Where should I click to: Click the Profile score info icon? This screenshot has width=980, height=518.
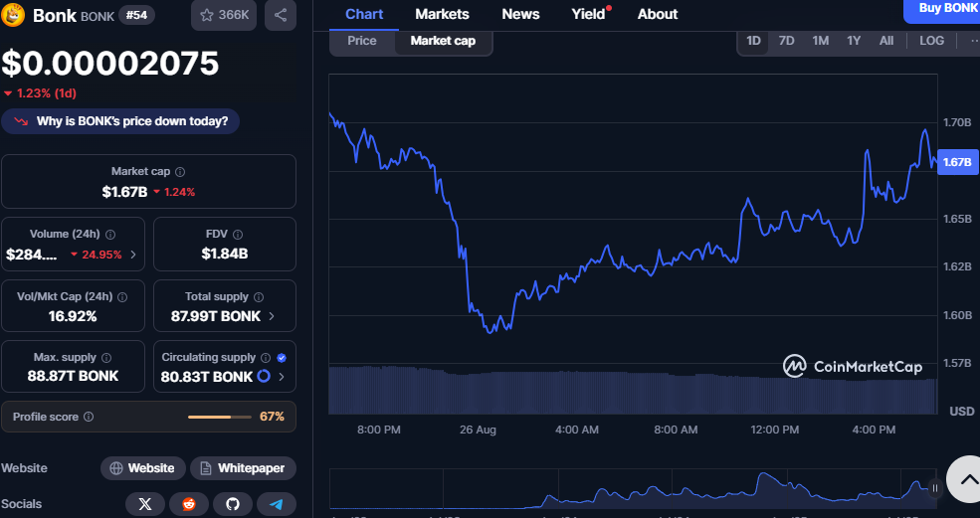coord(89,417)
